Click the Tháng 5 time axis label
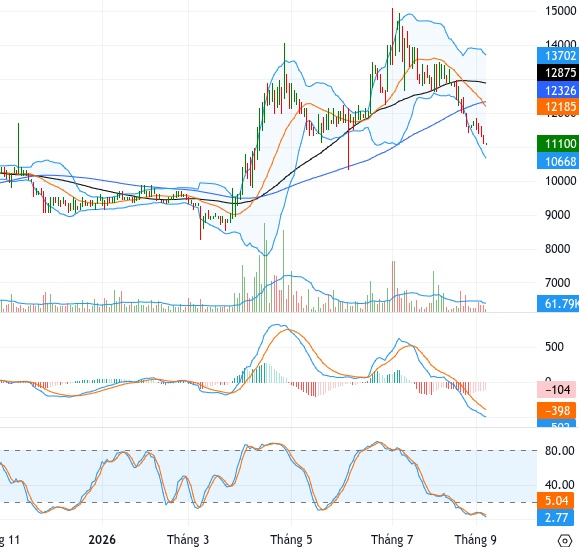This screenshot has width=579, height=547. pos(291,540)
